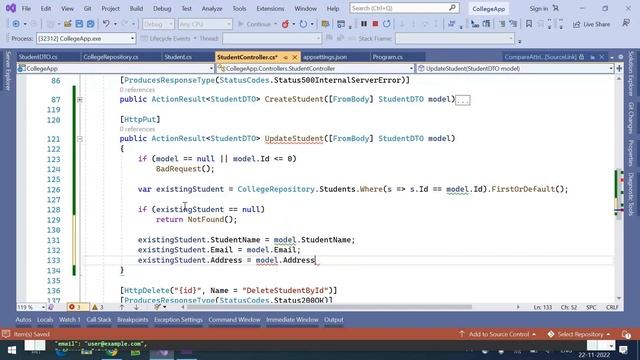Viewport: 640px width, 360px height.
Task: Open the Immediate Window tab
Action: [x=292, y=320]
